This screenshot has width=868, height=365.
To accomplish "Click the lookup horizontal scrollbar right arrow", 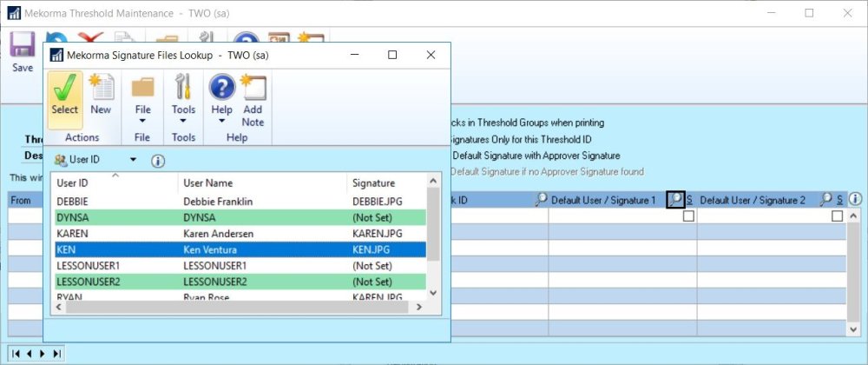I will (419, 306).
